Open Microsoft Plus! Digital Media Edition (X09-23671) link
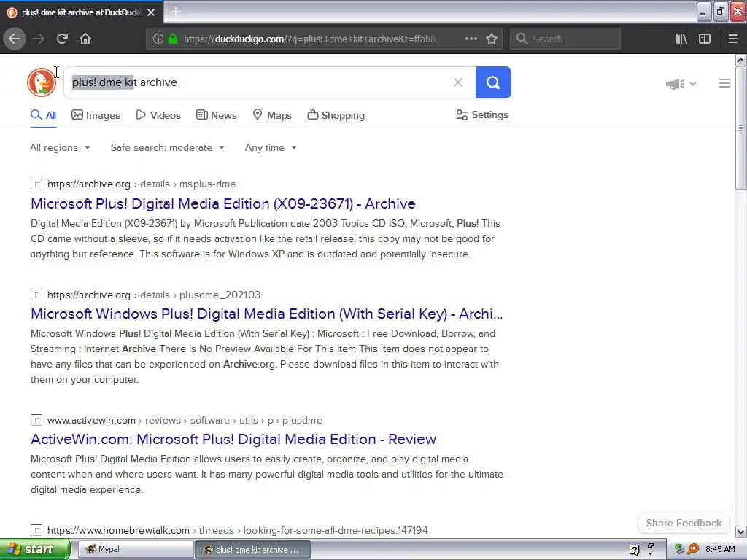747x560 pixels. 223,204
